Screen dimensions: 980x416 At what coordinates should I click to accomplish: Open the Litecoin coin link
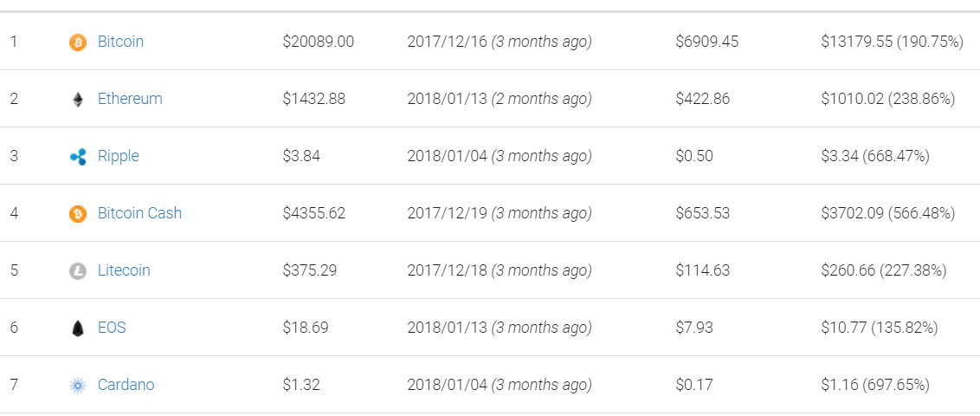coord(124,270)
